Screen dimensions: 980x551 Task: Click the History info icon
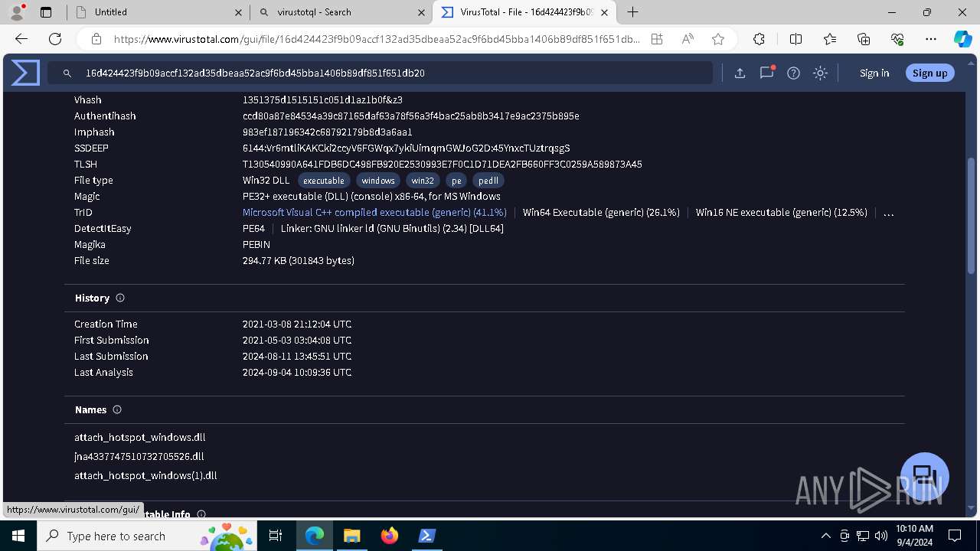pyautogui.click(x=120, y=298)
